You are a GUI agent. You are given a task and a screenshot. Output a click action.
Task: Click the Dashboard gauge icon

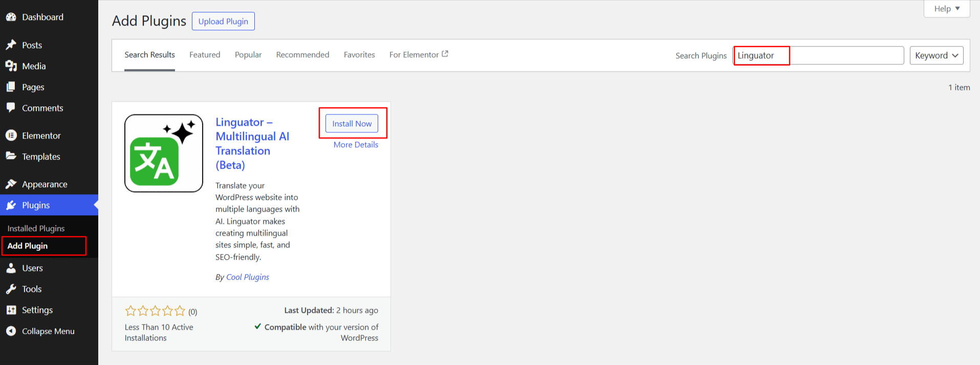click(x=11, y=17)
